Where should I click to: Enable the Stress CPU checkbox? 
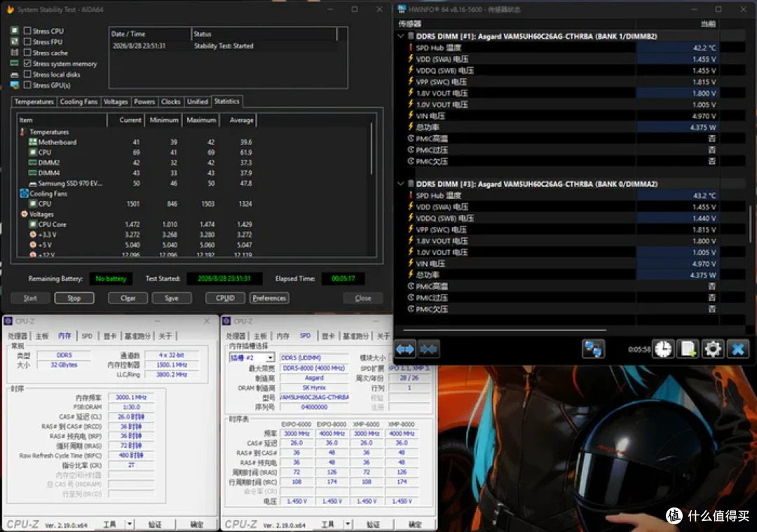(x=27, y=31)
